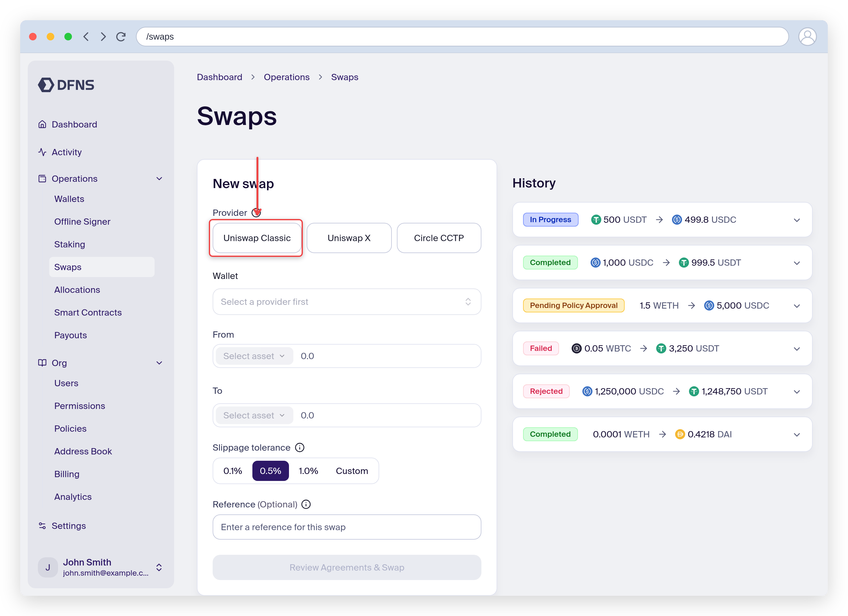Screen dimensions: 848x616
Task: Open Permissions in sidebar
Action: (x=79, y=406)
